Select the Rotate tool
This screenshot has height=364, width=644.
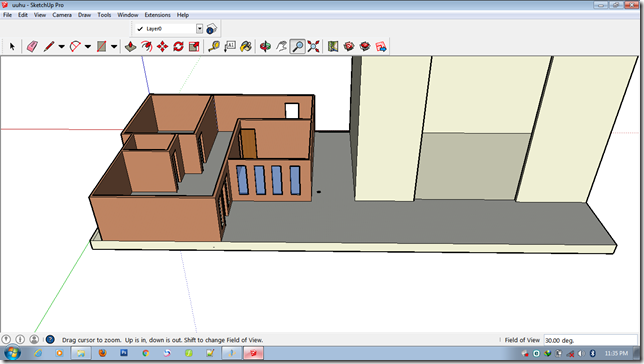pyautogui.click(x=178, y=46)
